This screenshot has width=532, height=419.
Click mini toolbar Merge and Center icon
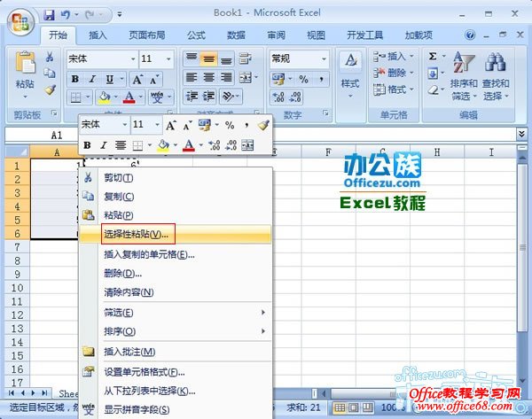(x=247, y=145)
